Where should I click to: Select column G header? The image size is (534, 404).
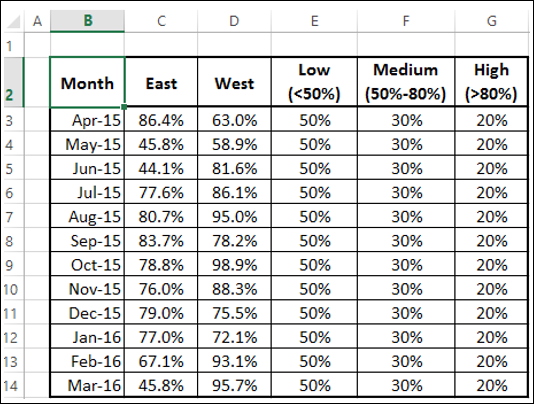point(491,21)
